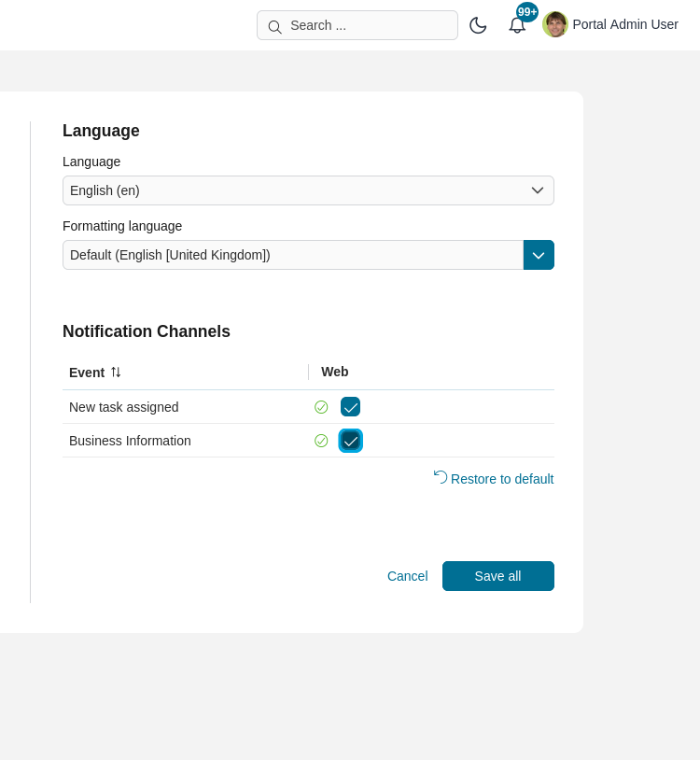
Task: Click the Portal Admin User avatar photo
Action: pos(555,24)
